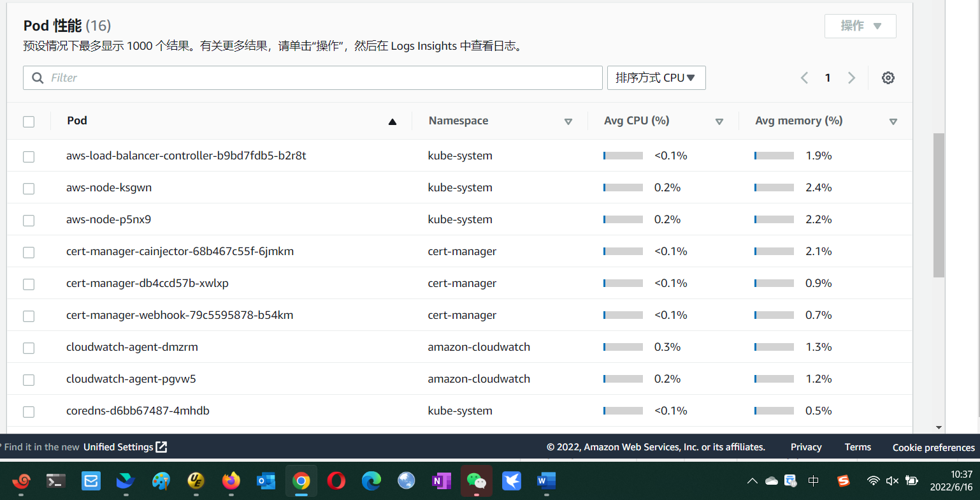The height and width of the screenshot is (500, 980).
Task: Check cloudwatch-agent-pgvw5 row checkbox
Action: point(29,379)
